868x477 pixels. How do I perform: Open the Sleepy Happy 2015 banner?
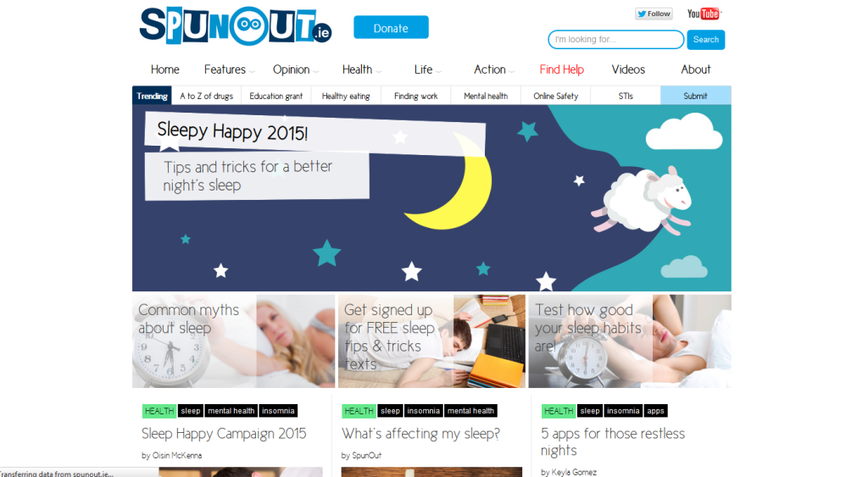pyautogui.click(x=431, y=198)
